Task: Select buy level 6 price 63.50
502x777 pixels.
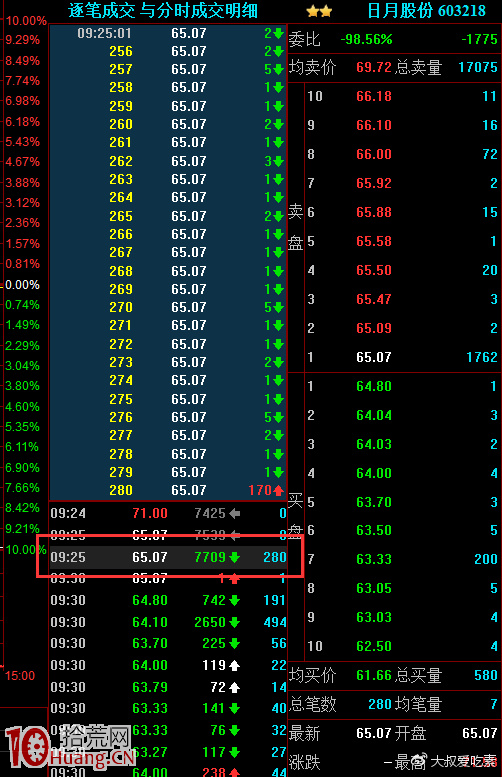Action: point(374,530)
